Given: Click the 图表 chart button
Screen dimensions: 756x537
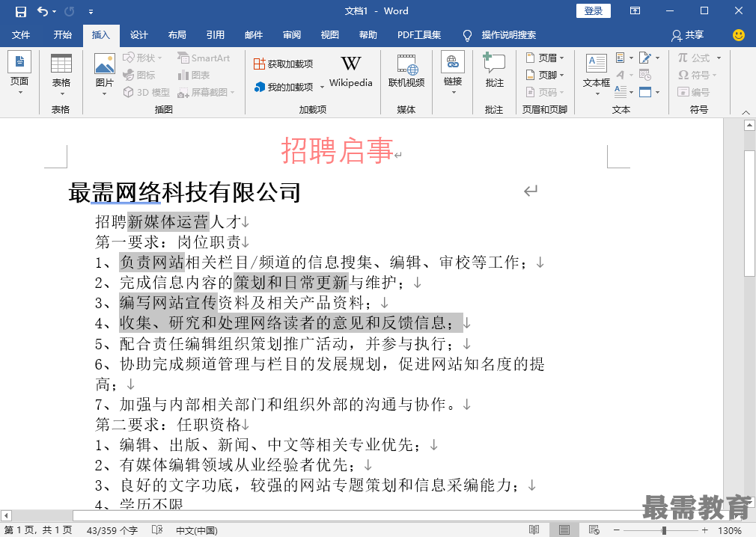Looking at the screenshot, I should [x=194, y=75].
